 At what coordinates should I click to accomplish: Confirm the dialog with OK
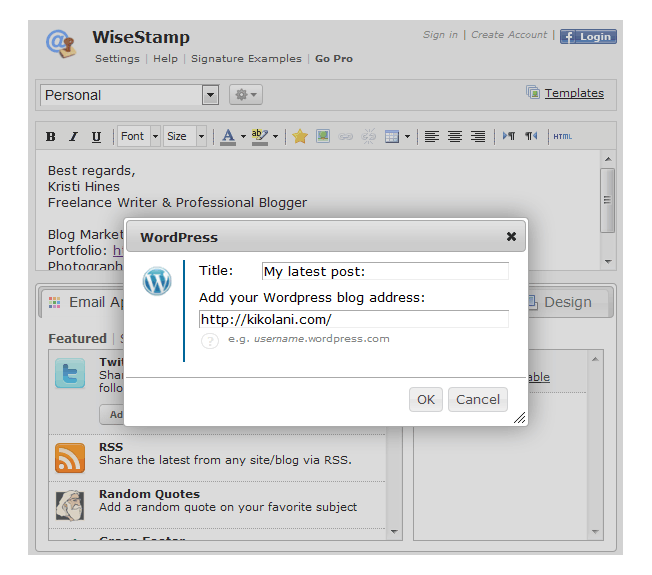tap(426, 400)
